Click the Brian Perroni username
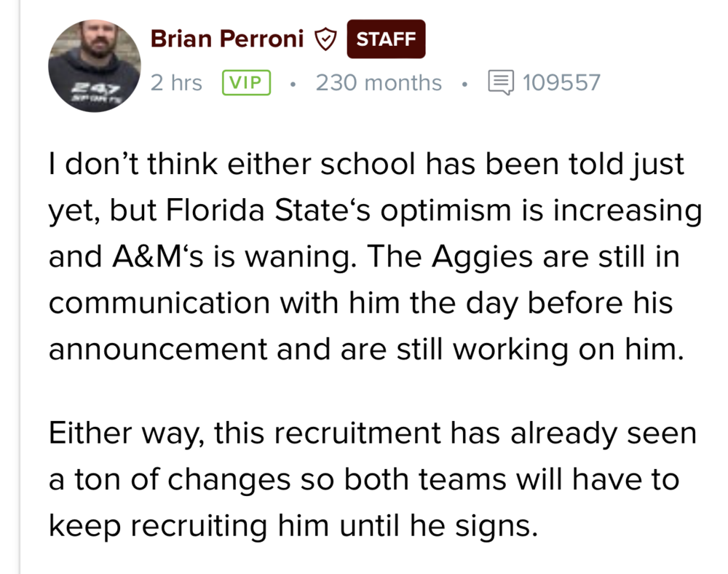 pyautogui.click(x=226, y=39)
